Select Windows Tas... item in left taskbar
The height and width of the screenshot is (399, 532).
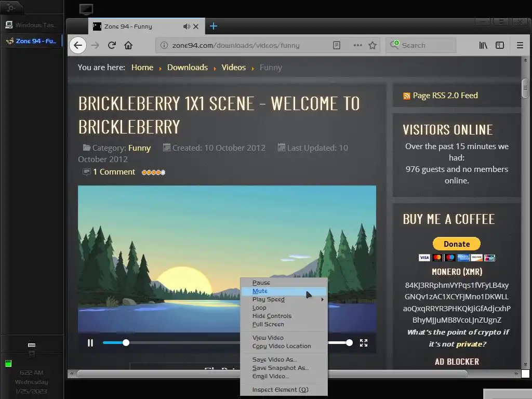31,25
